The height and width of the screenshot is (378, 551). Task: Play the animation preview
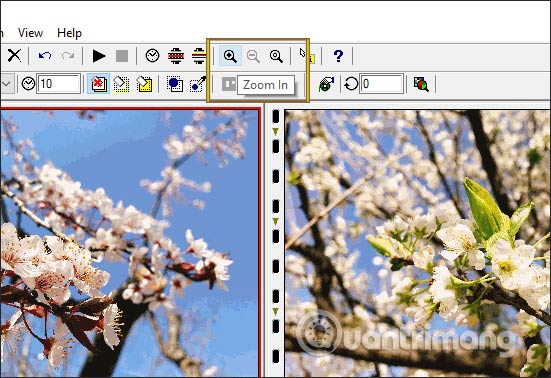coord(99,56)
